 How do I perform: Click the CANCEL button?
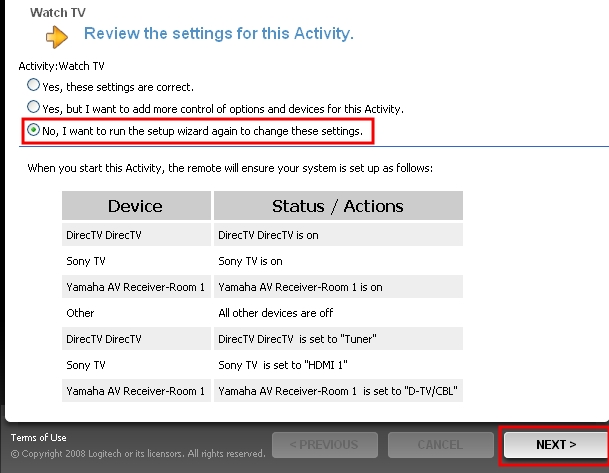(x=440, y=445)
